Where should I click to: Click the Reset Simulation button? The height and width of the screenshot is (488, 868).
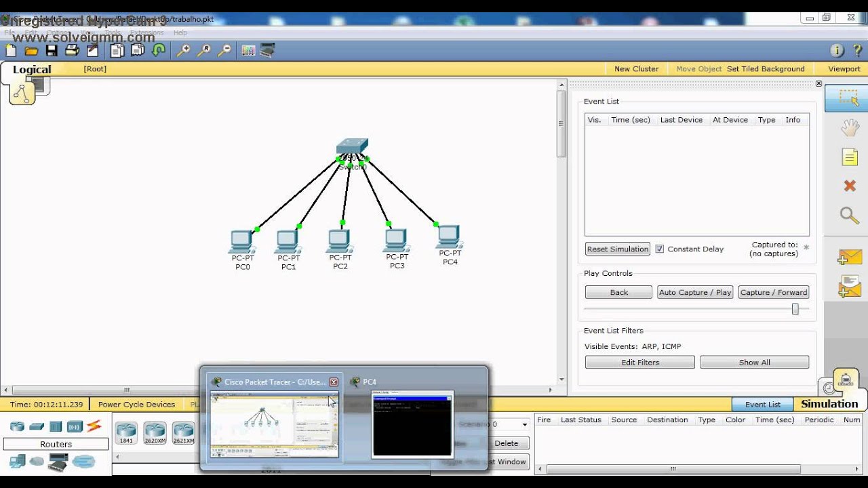click(x=617, y=249)
